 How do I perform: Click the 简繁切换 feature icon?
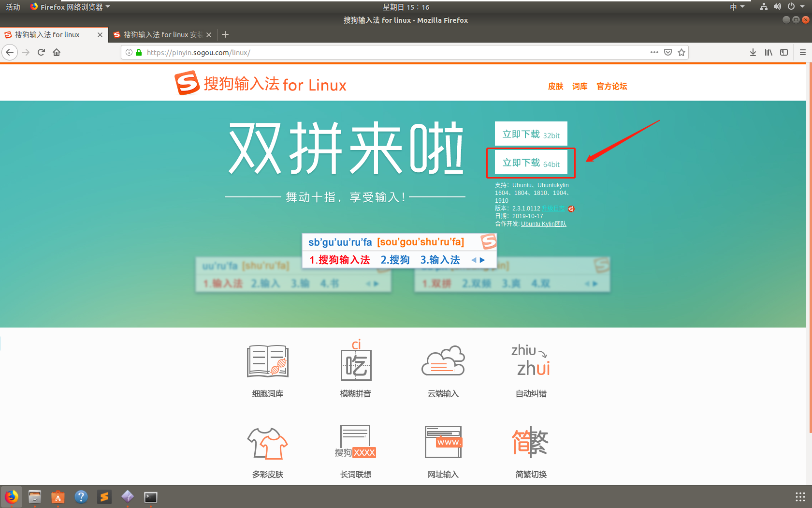coord(530,442)
